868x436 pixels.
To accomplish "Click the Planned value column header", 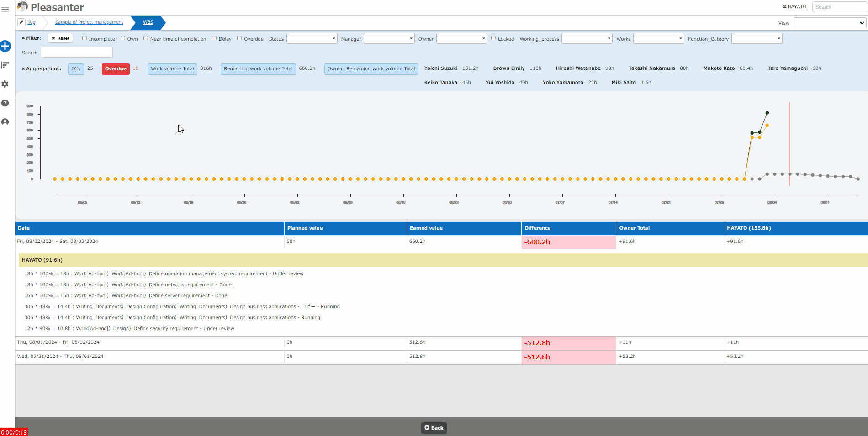I will coord(345,228).
